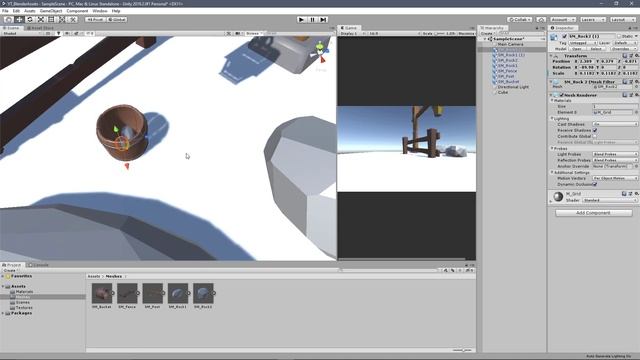The image size is (640, 360).
Task: Toggle the Mesh Renderer enabled checkbox
Action: 562,95
